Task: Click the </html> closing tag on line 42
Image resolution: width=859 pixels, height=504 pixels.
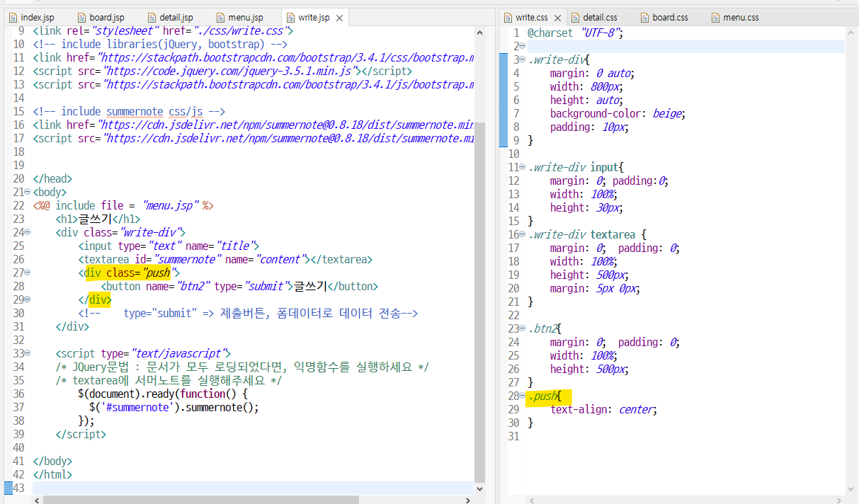Action: (52, 474)
